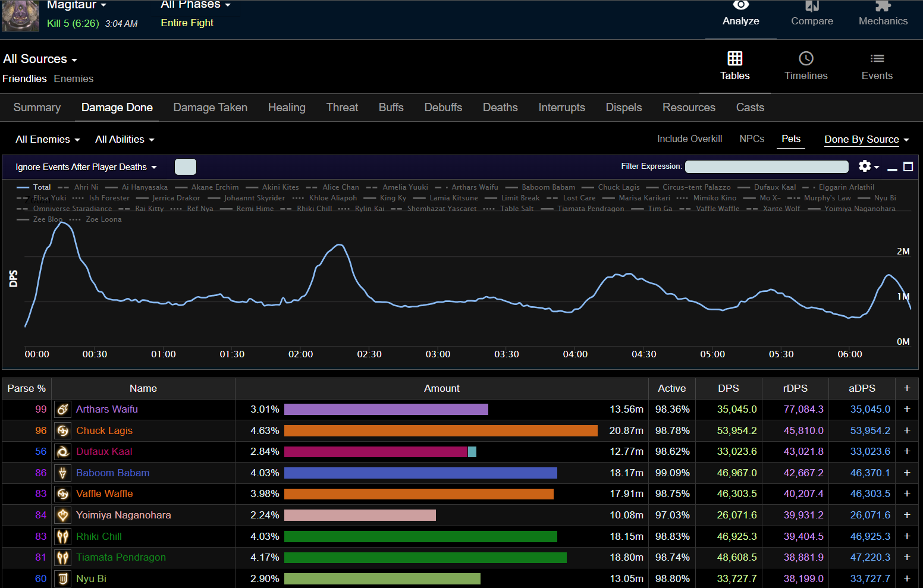Expand the plus in Baboom Babam row
This screenshot has height=588, width=923.
point(907,473)
